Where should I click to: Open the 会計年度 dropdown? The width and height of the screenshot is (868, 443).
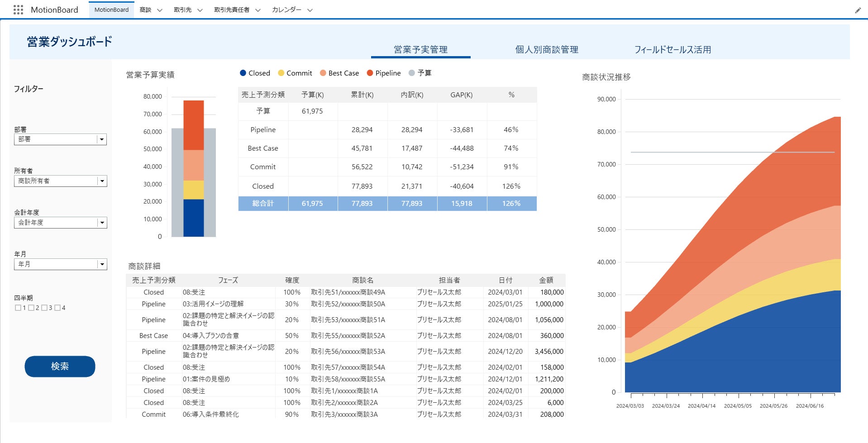click(x=102, y=223)
